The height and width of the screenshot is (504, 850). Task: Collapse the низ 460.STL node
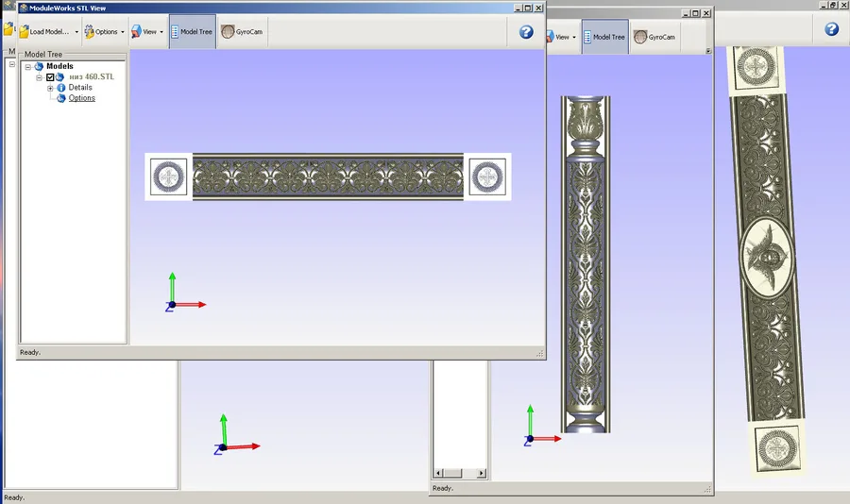39,77
